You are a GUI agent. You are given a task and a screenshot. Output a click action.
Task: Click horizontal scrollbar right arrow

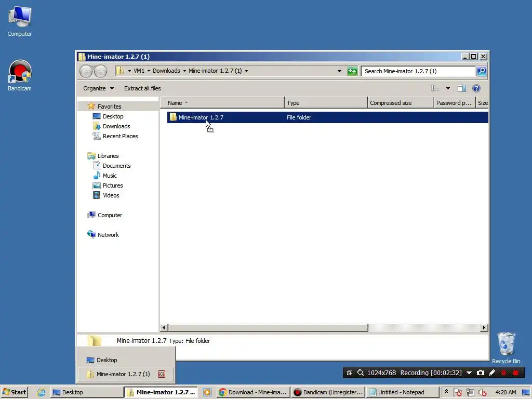(484, 327)
